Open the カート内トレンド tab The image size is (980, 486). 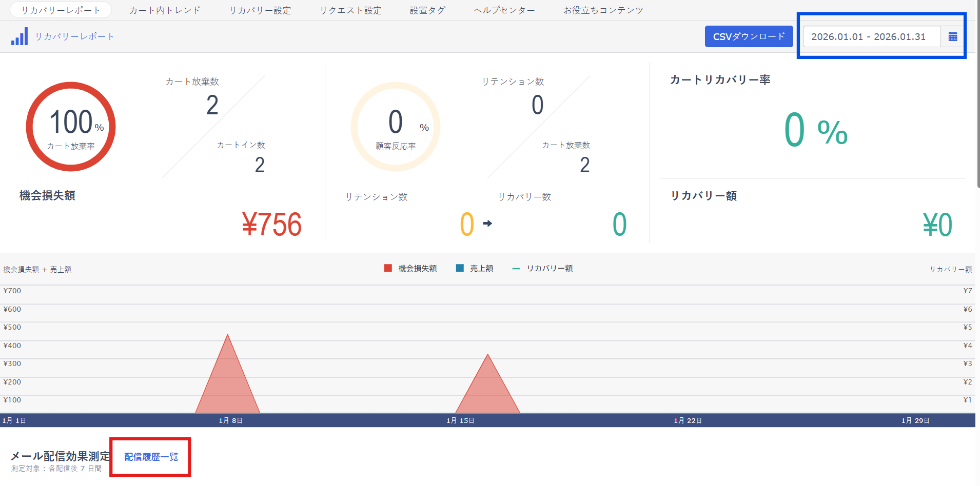pos(165,10)
